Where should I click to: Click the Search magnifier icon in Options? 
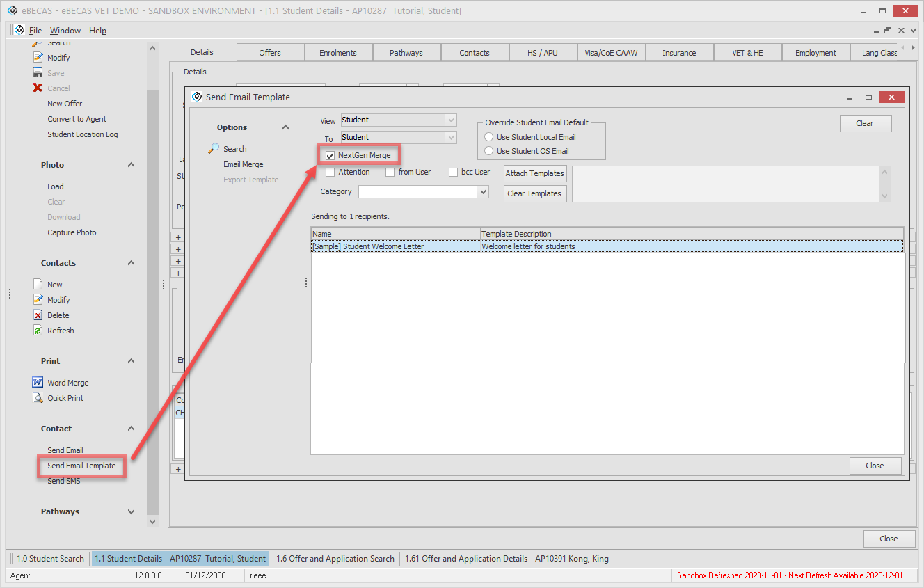[214, 148]
